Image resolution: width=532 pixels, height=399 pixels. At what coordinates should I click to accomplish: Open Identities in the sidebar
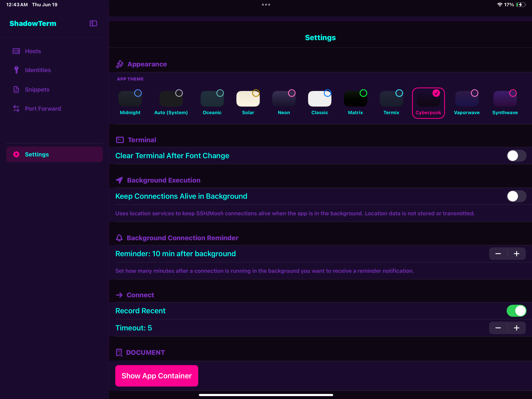pyautogui.click(x=54, y=70)
